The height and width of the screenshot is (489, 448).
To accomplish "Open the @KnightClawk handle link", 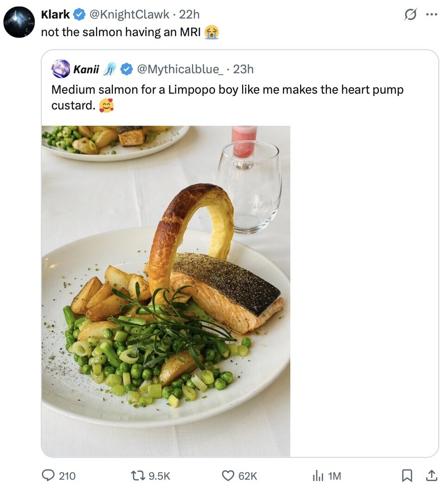I will (129, 14).
